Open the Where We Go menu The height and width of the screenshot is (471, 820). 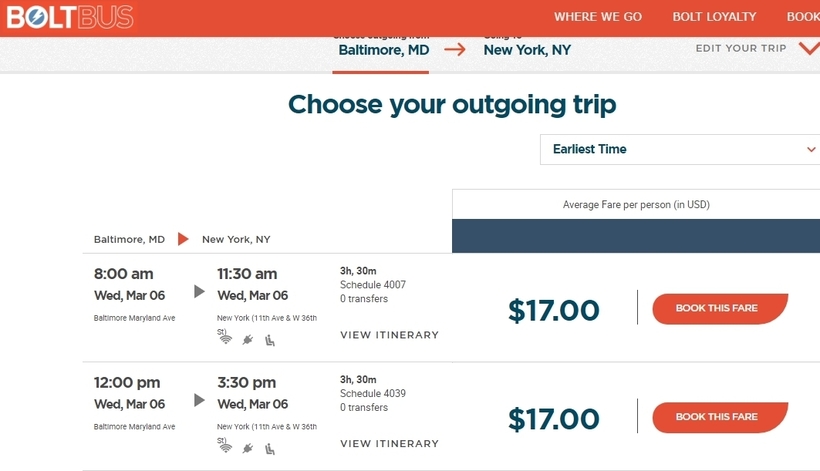click(598, 17)
